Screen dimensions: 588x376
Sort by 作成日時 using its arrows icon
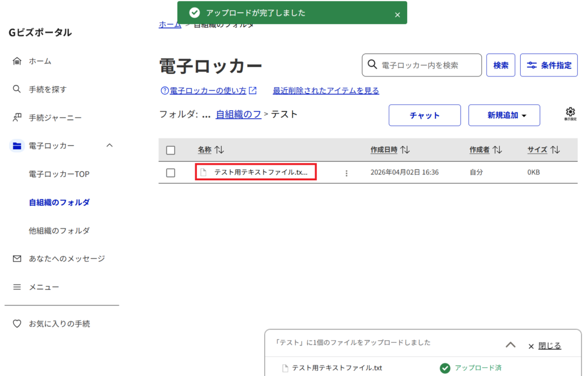click(405, 150)
